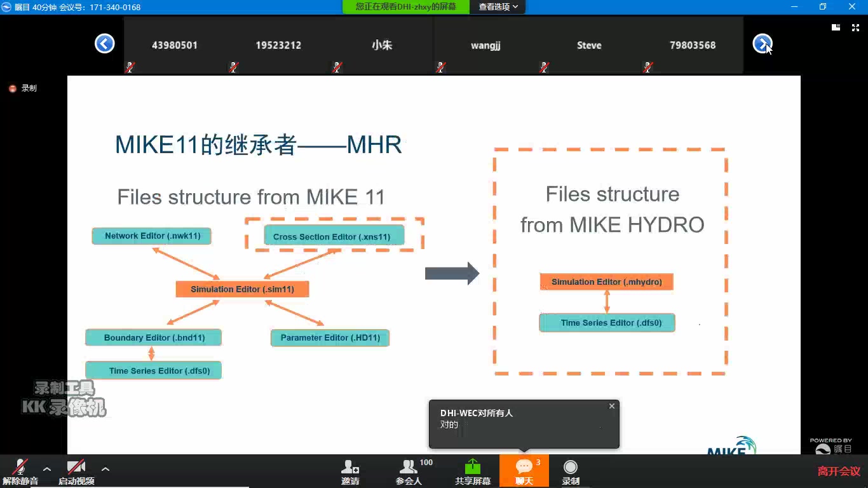Click the Boundary Editor (.bnd11) box

point(154,337)
